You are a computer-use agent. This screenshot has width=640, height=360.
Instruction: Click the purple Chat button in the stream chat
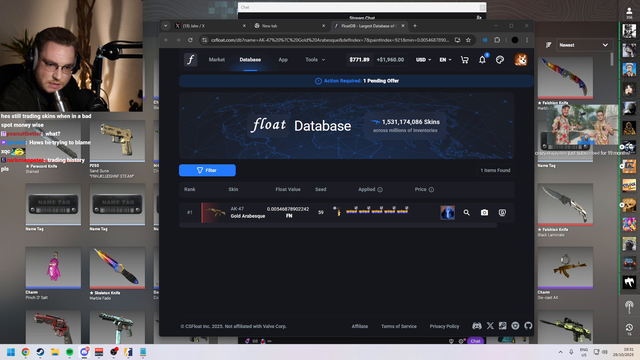click(x=476, y=341)
